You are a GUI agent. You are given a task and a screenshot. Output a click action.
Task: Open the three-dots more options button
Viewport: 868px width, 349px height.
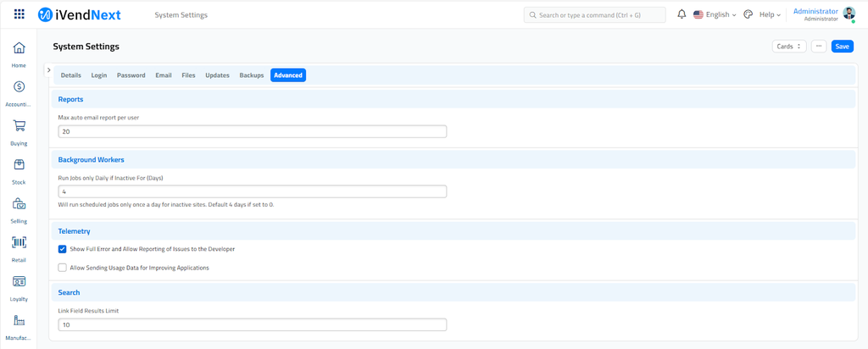point(819,47)
